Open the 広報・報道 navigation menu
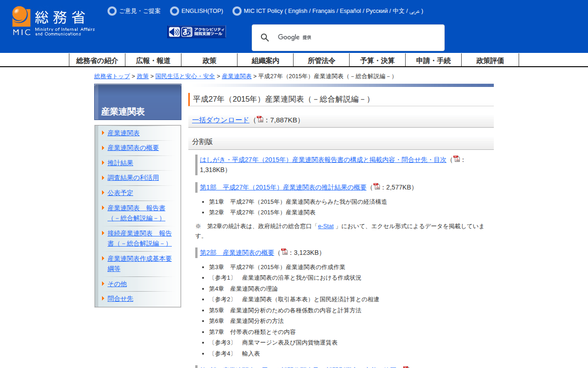 click(x=153, y=60)
